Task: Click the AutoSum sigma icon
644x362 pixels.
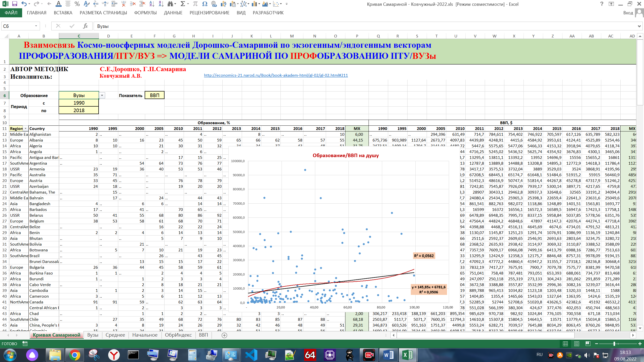Action: (183, 4)
